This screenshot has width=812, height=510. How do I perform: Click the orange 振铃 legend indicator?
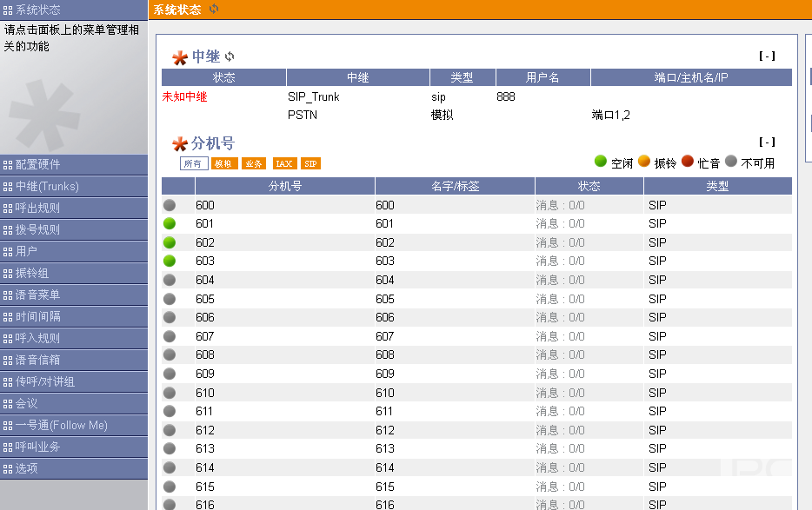[644, 162]
